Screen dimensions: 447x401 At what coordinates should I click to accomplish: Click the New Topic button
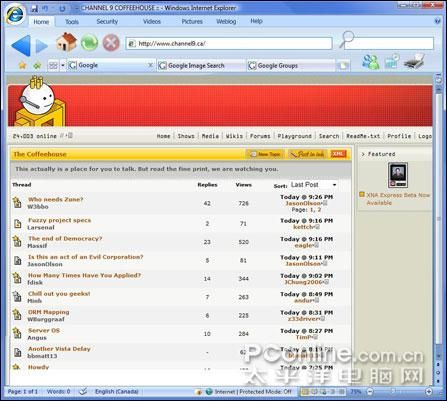click(x=265, y=154)
